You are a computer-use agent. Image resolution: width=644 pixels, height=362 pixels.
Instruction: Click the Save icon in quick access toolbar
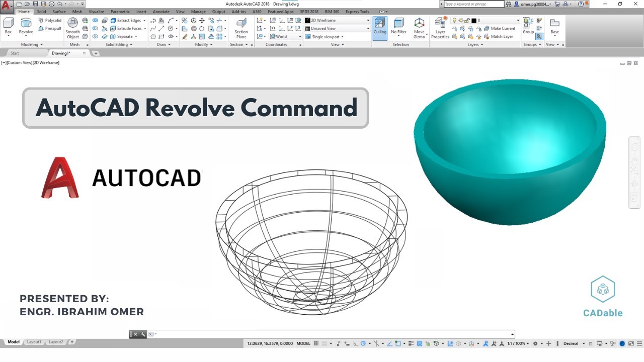click(x=35, y=4)
